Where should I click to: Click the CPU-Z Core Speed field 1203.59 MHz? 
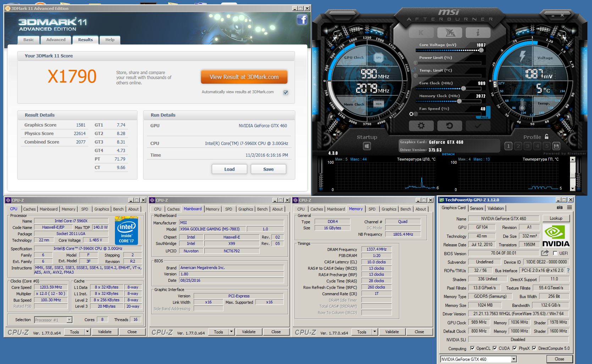click(x=51, y=287)
